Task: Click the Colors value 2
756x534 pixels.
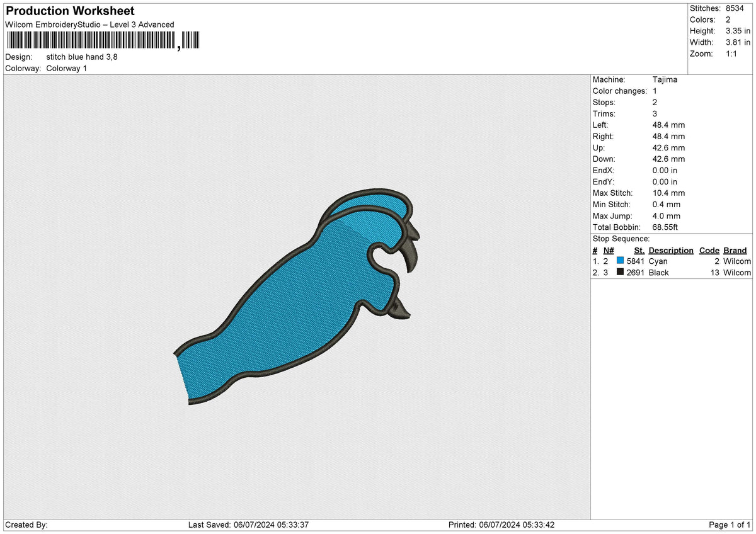Action: click(x=728, y=20)
